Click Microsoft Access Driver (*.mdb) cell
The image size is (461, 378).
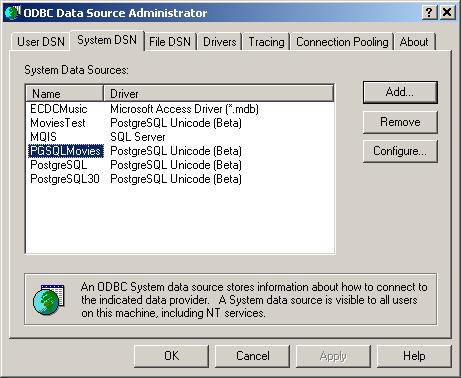184,109
